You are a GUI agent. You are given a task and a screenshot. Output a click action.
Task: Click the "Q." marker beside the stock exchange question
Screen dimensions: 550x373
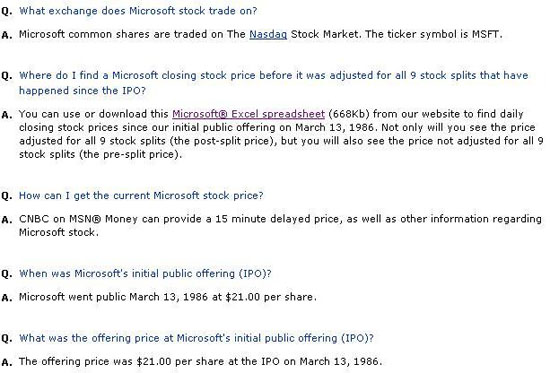tap(6, 11)
